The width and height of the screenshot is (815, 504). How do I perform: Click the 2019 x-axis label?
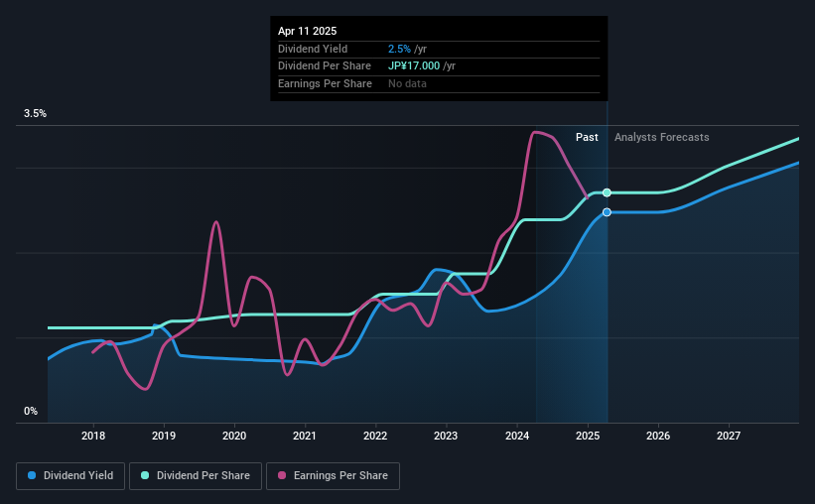click(164, 436)
